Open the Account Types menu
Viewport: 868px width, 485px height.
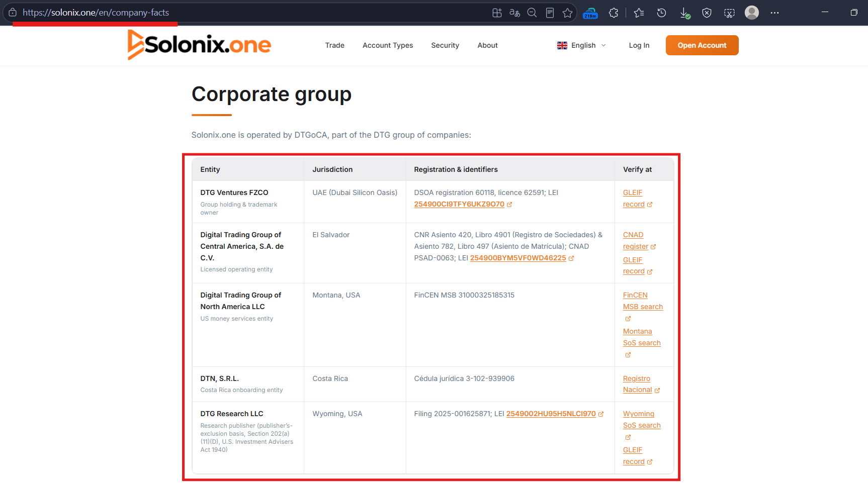point(388,45)
